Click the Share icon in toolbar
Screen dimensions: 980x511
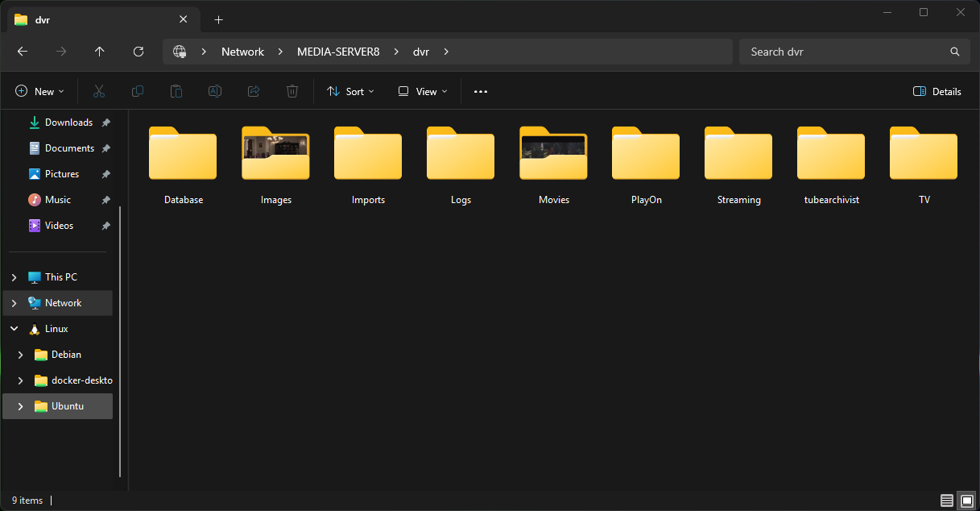254,92
